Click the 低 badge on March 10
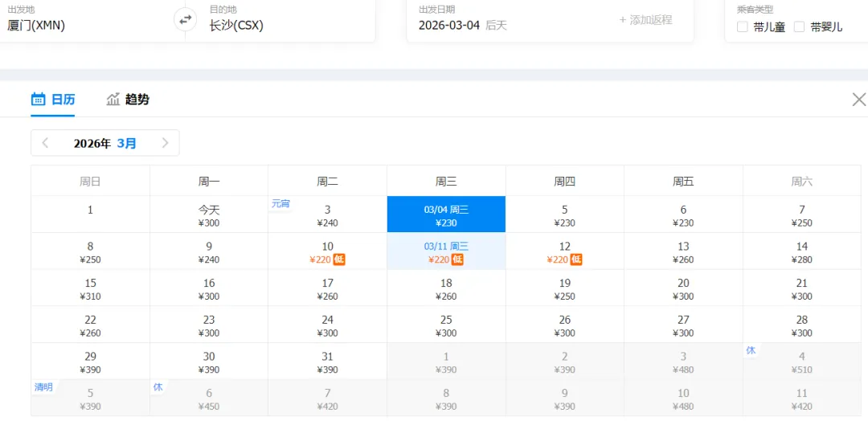 (x=339, y=259)
